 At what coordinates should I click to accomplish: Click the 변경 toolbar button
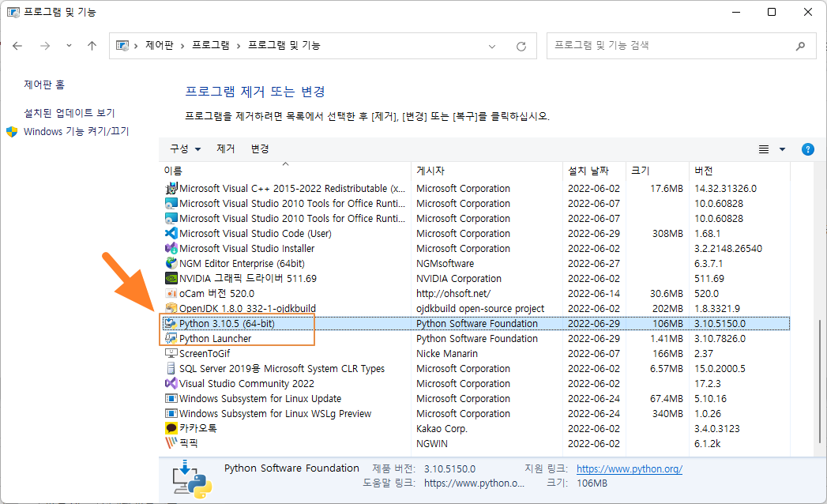(260, 149)
